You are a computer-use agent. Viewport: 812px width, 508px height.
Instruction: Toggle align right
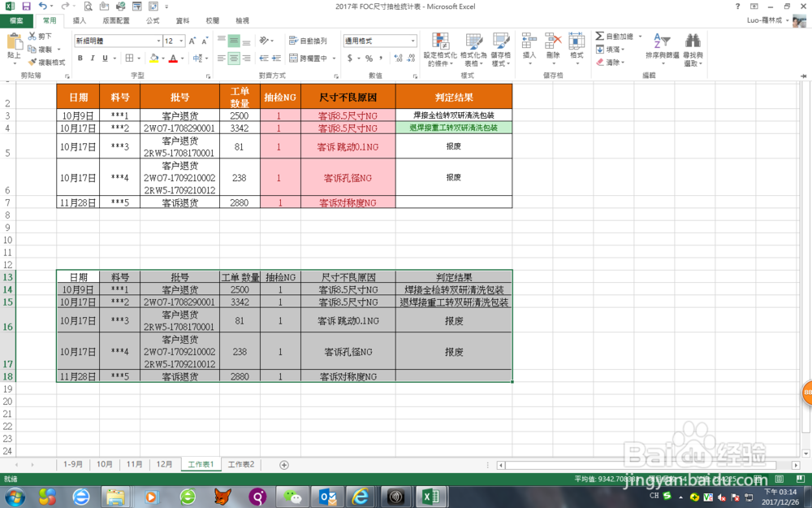coord(247,58)
